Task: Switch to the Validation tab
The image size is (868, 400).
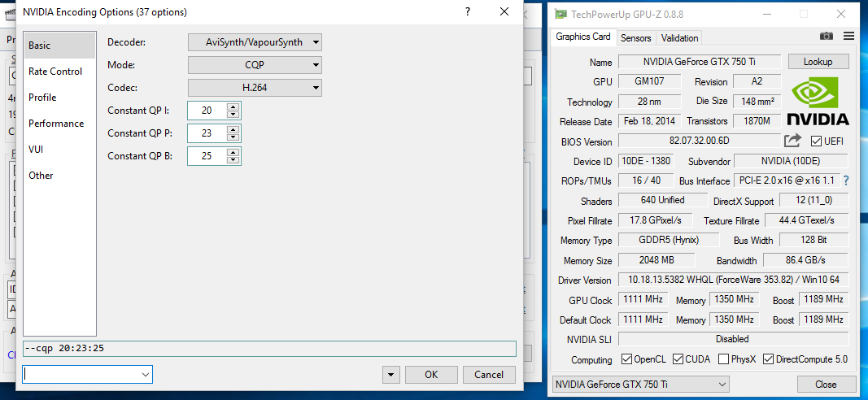Action: pos(679,38)
